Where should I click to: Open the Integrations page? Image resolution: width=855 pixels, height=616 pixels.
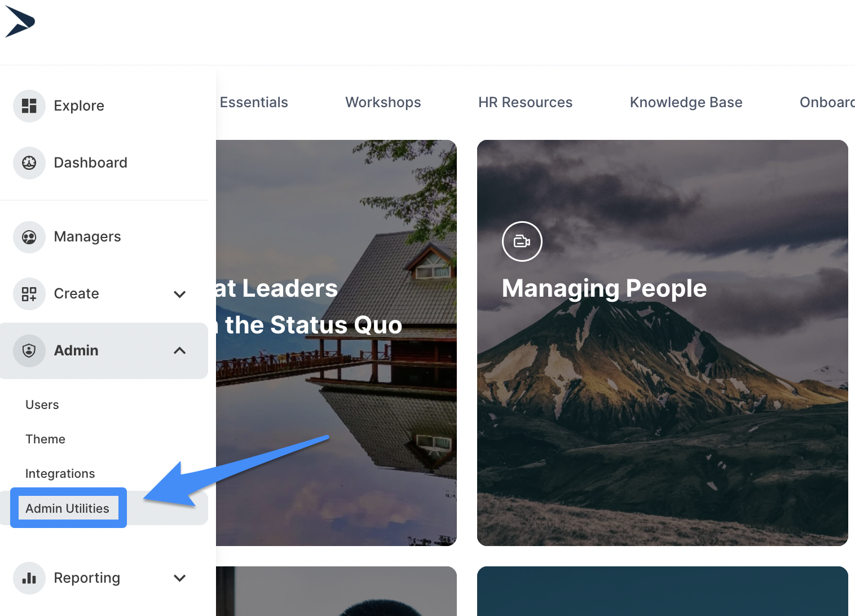pyautogui.click(x=60, y=474)
